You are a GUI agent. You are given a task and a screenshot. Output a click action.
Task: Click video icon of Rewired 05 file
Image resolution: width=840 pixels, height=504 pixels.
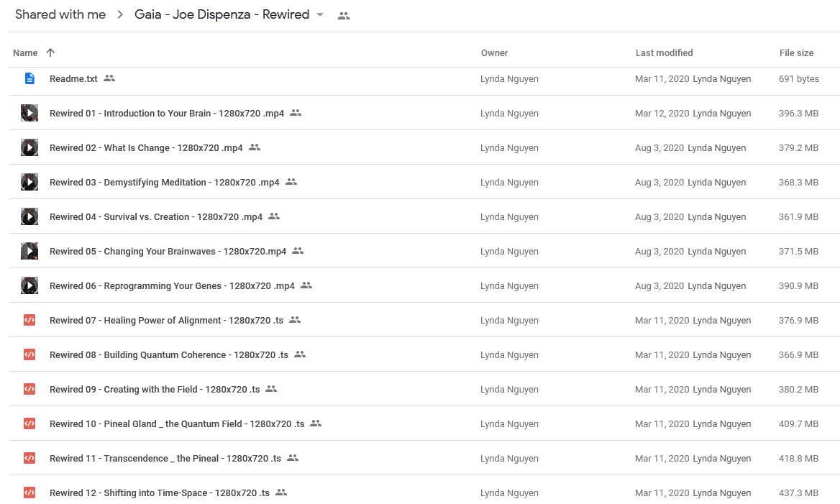[x=29, y=251]
